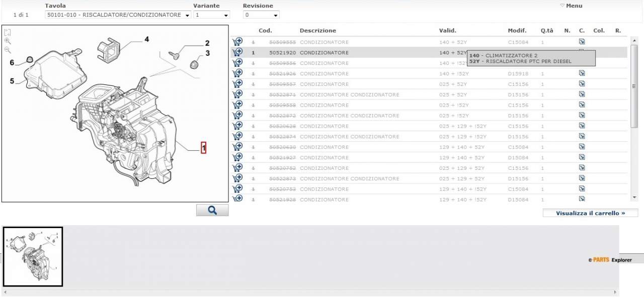
Task: Add part 50521920 to cart
Action: click(237, 52)
